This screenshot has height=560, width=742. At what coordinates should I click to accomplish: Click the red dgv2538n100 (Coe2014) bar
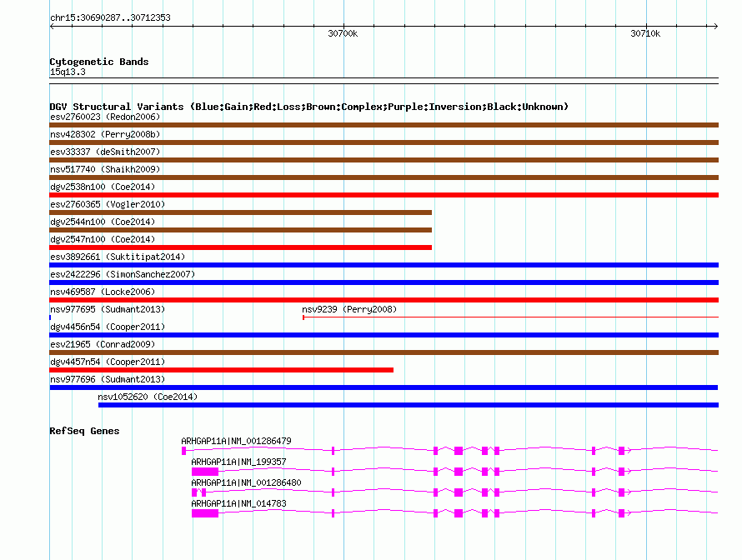384,195
